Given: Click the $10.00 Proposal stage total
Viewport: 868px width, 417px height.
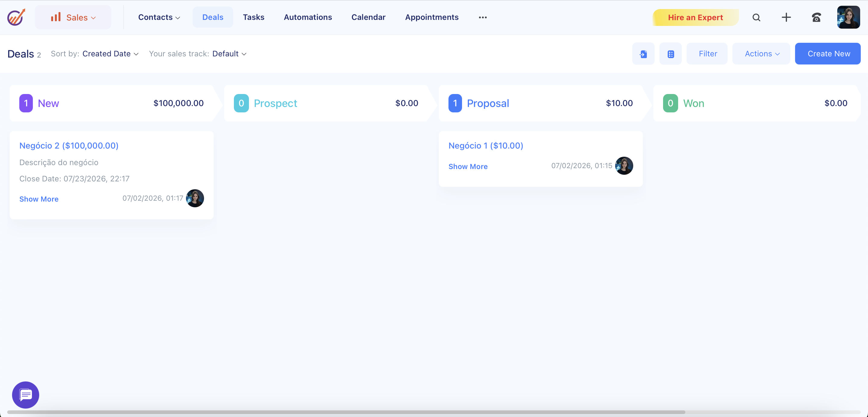Looking at the screenshot, I should tap(619, 103).
